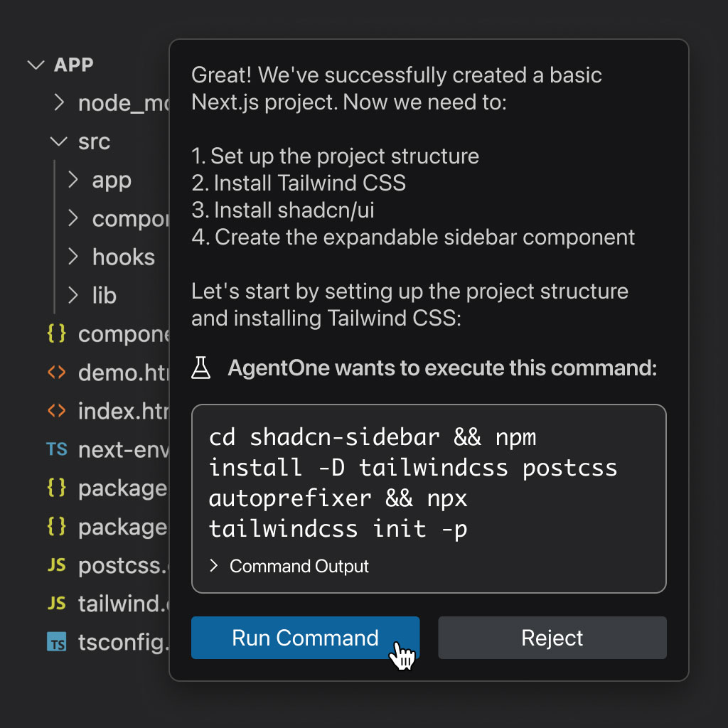Click the AgentOne flask icon
This screenshot has height=728, width=728.
[201, 368]
